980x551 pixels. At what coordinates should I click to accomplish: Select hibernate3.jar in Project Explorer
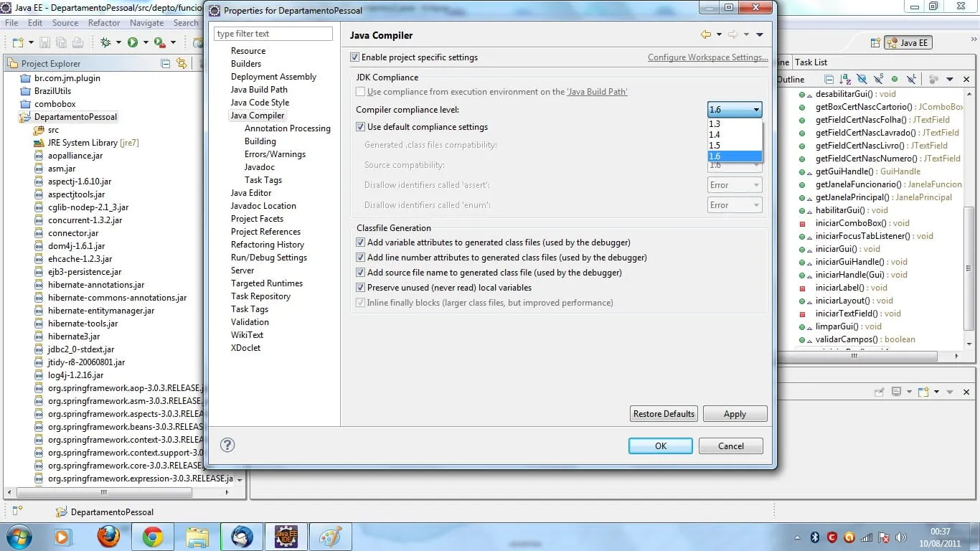click(x=74, y=336)
